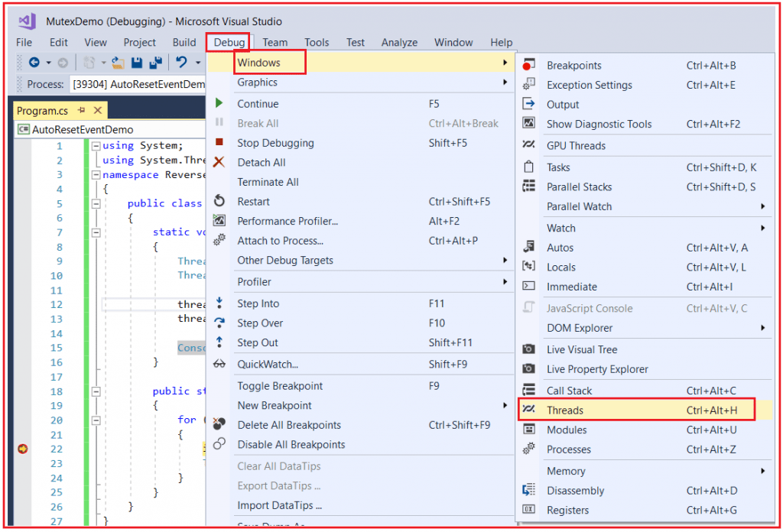Click the Navigate Backward arrow icon
Image resolution: width=783 pixels, height=532 pixels.
click(x=34, y=63)
